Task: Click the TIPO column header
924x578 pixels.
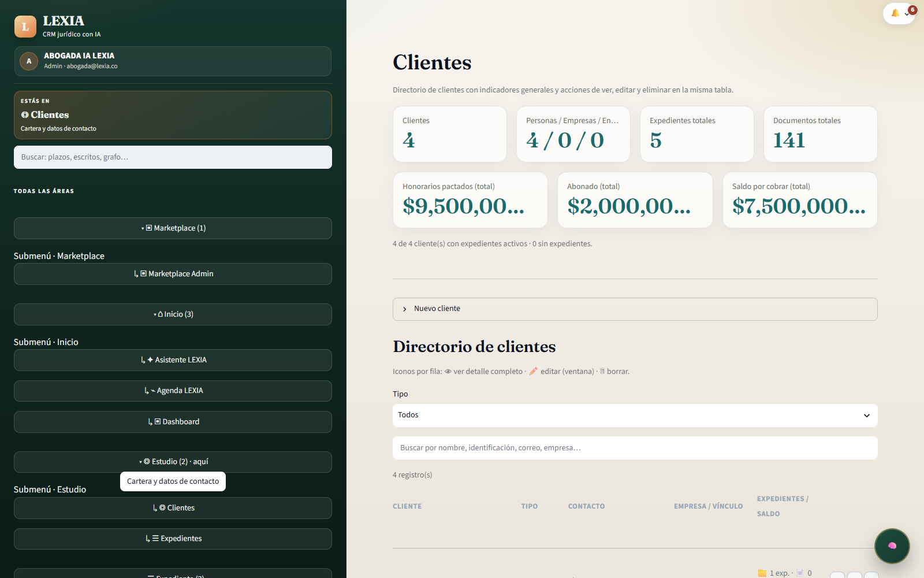Action: click(529, 506)
